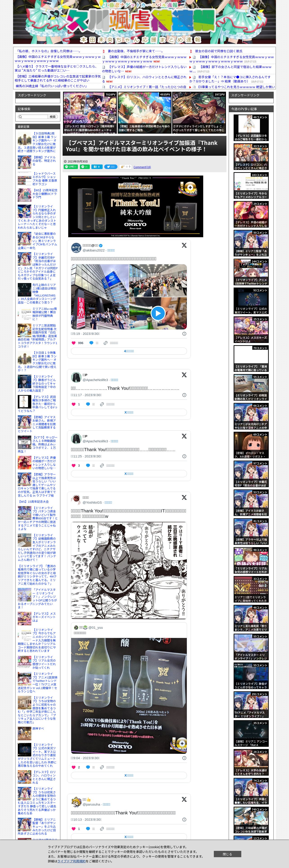Screen dimensions: 289x868
Task: Open the @ApacheNolife3 handle on the 11:17 tweet
Action: (x=96, y=380)
